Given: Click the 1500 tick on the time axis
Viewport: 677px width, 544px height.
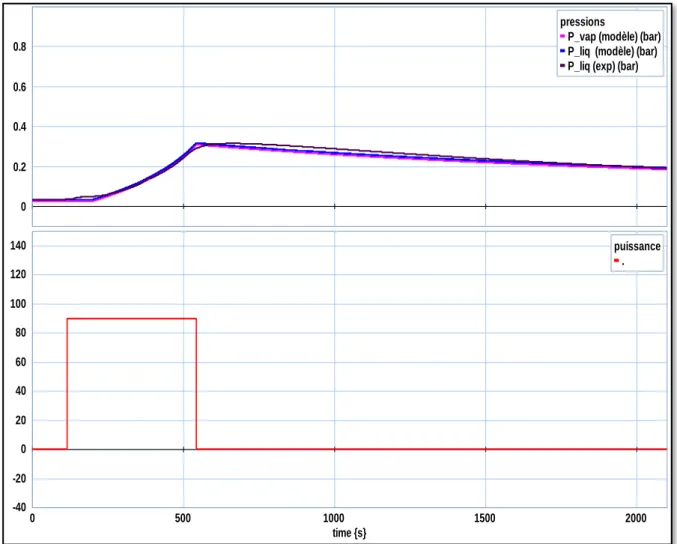Looking at the screenshot, I should point(485,518).
